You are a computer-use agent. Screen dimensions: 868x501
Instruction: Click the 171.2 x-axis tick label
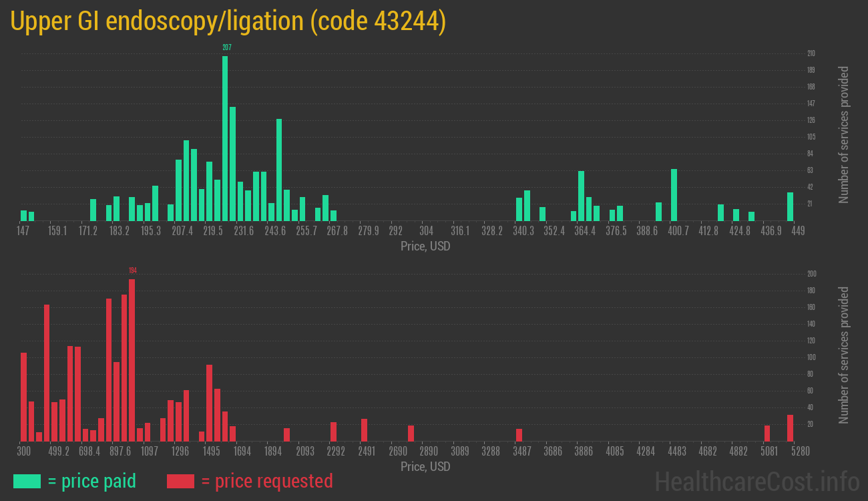(88, 231)
